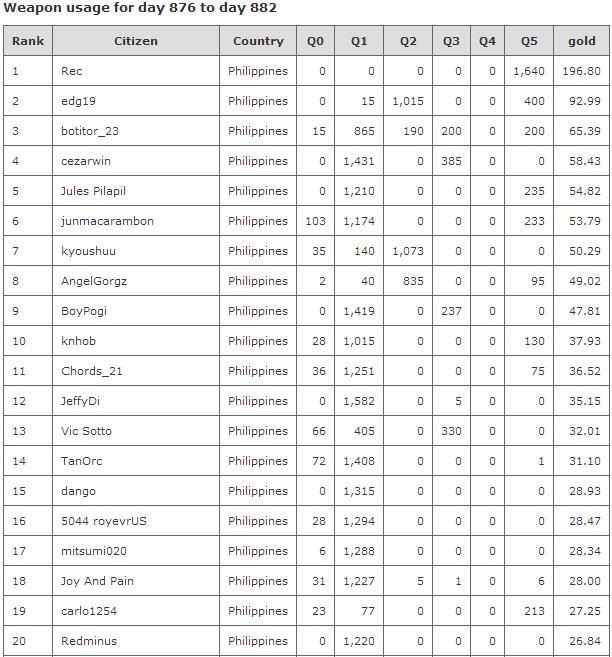Viewport: 612px width, 657px height.
Task: Click the Country column header
Action: coord(258,41)
